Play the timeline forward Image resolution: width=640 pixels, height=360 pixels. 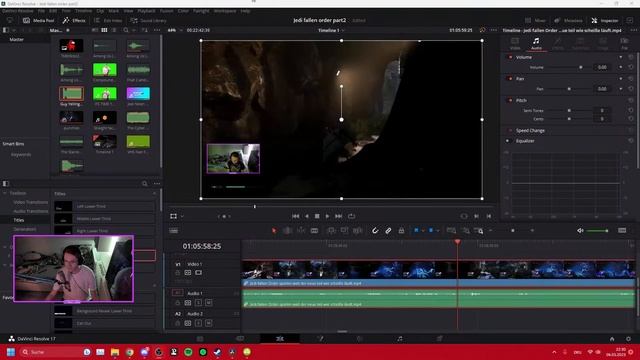pos(327,216)
